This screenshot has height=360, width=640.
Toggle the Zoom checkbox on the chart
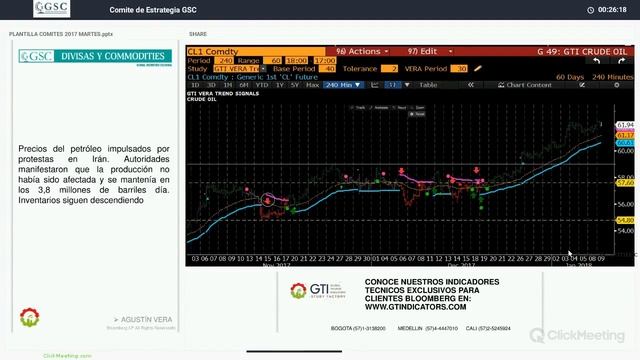[418, 108]
